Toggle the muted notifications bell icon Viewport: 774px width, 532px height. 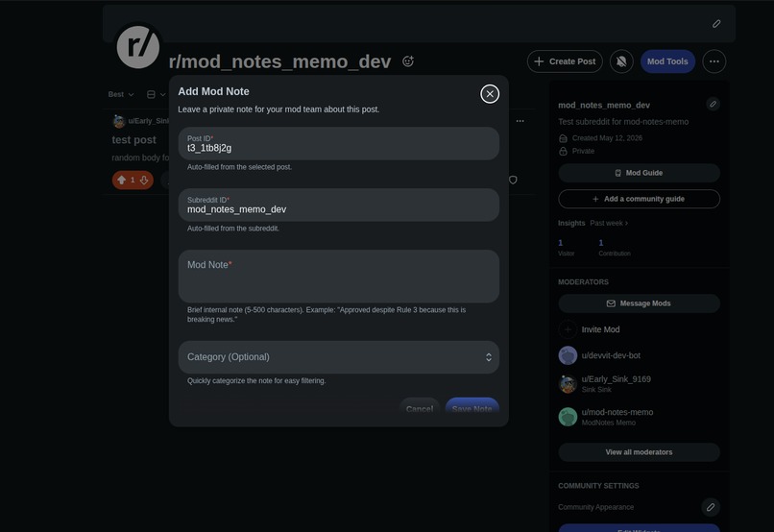point(621,61)
